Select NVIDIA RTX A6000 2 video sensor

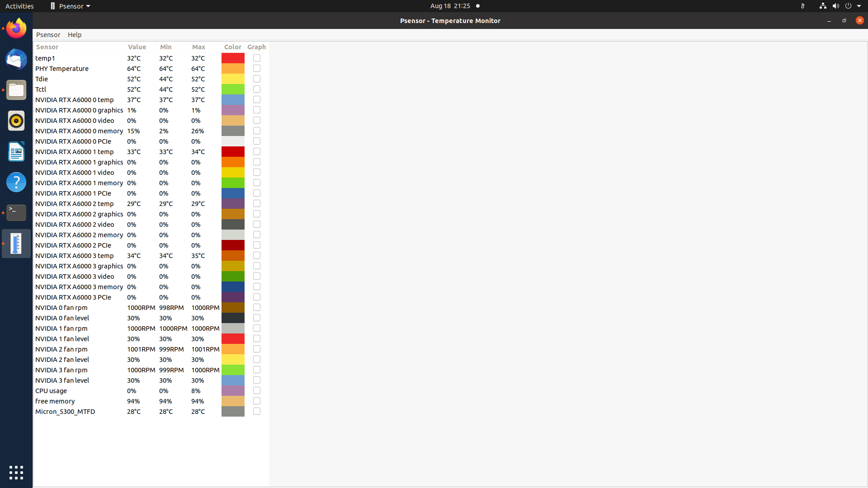click(151, 224)
